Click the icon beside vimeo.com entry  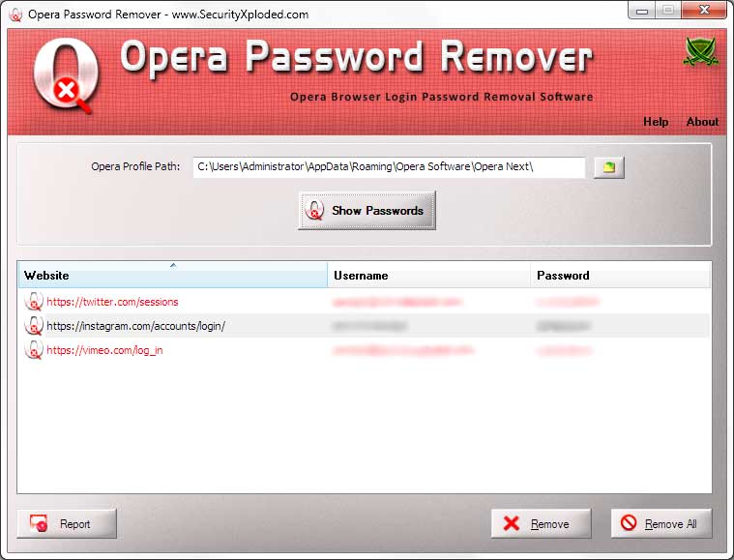pyautogui.click(x=34, y=350)
